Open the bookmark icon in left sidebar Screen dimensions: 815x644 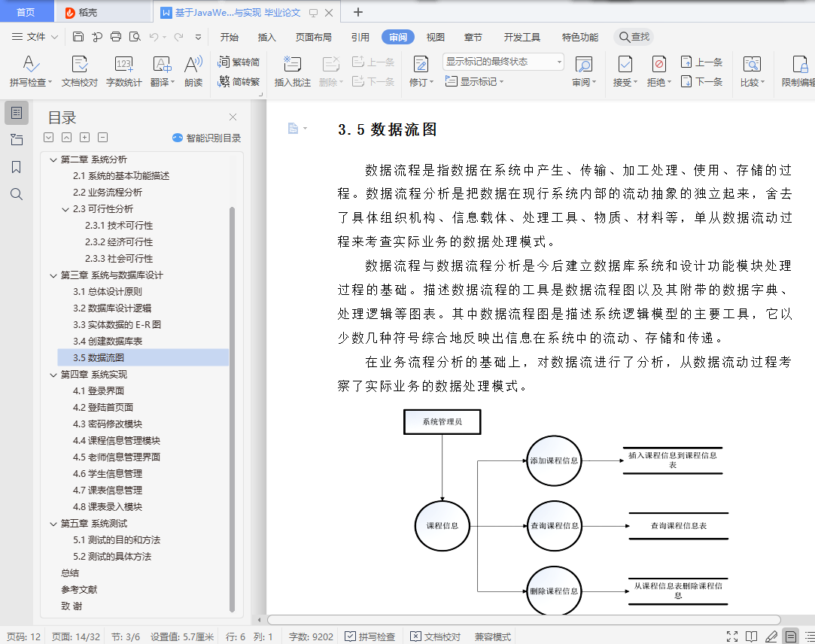[16, 167]
